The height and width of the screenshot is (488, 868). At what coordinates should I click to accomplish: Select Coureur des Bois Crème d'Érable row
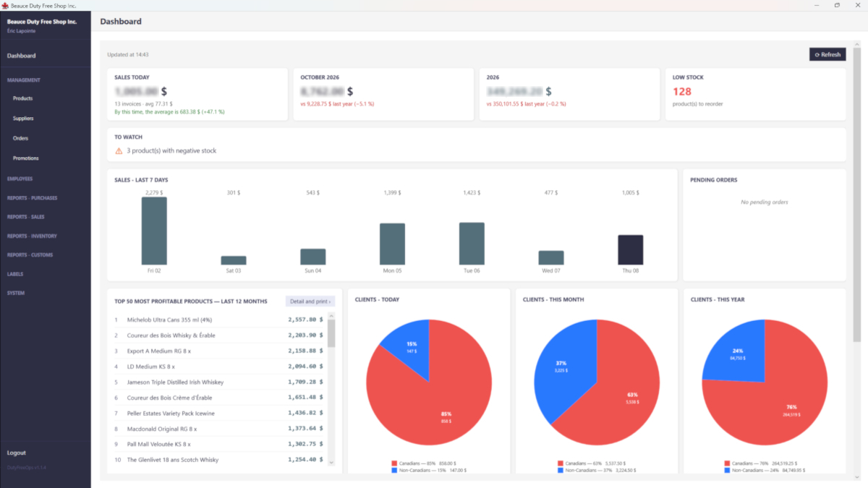point(218,398)
